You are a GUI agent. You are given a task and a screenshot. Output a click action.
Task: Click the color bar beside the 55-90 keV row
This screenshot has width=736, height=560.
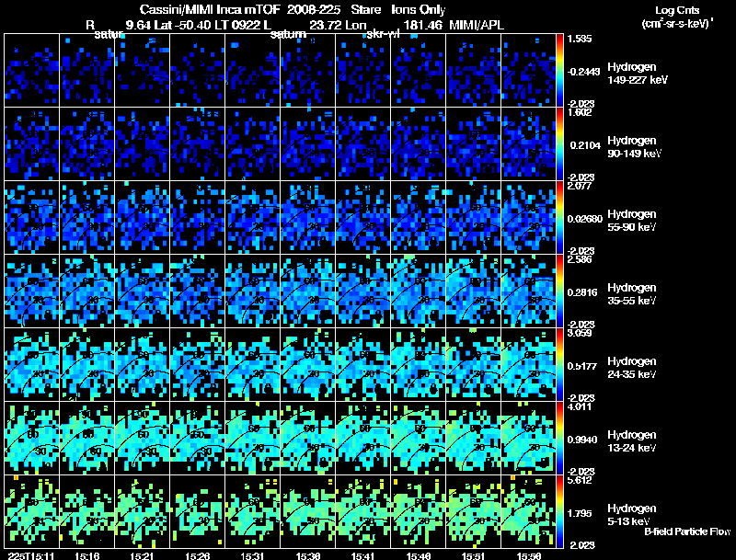pos(559,218)
